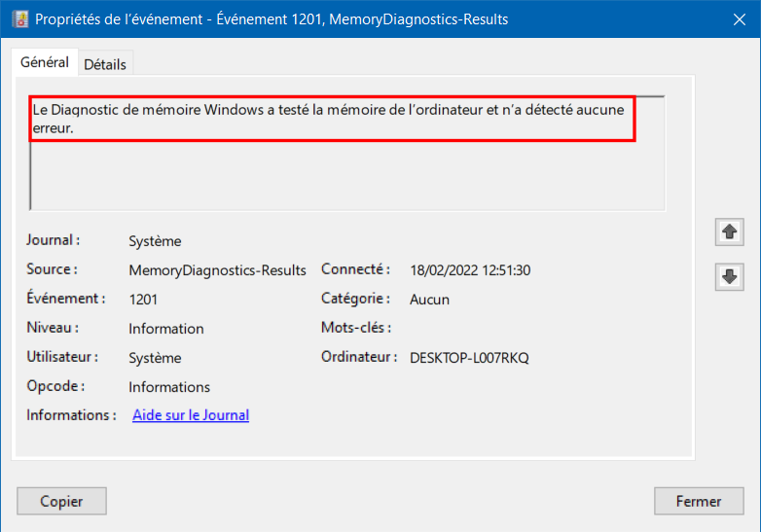Show next event with down arrow
Screen dimensions: 761x532
click(x=729, y=276)
